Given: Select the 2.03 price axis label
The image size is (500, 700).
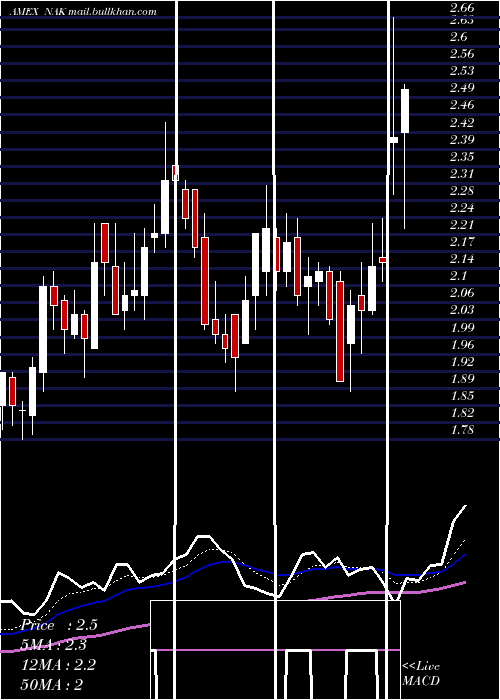Looking at the screenshot, I should pyautogui.click(x=462, y=310).
